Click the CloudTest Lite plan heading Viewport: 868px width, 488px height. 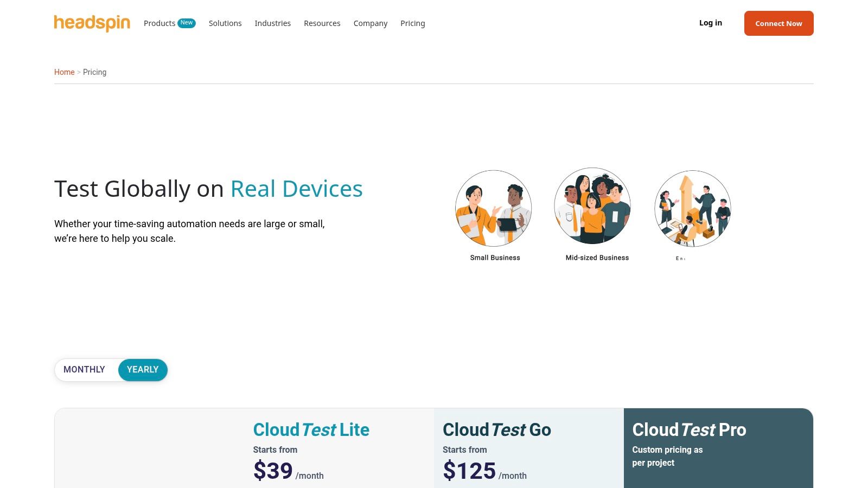click(x=311, y=430)
